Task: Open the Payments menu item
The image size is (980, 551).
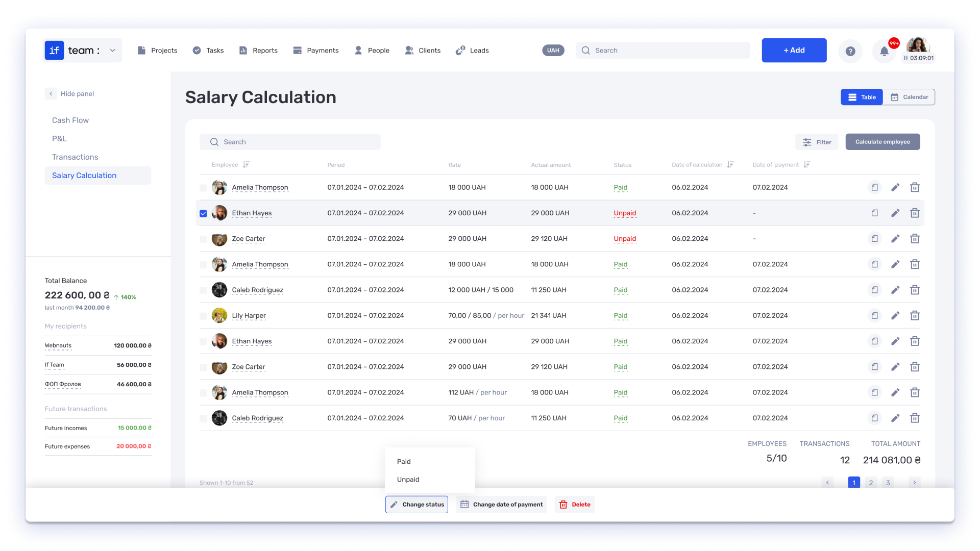Action: tap(315, 51)
